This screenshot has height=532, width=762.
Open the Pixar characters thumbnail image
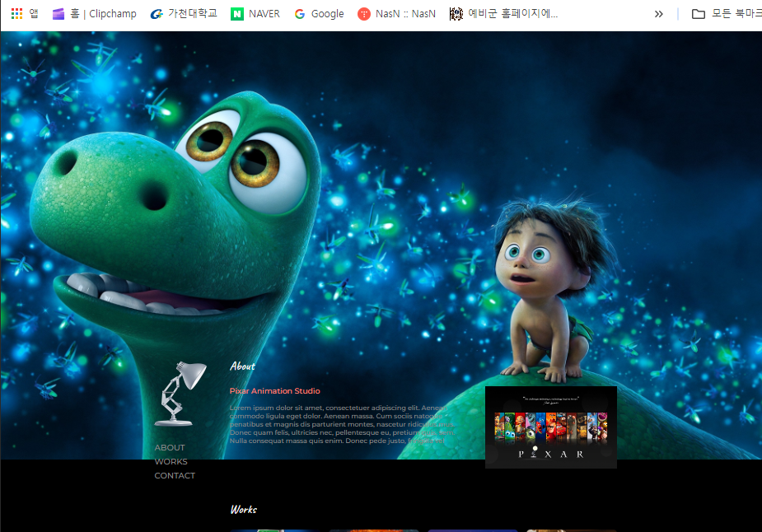click(x=551, y=427)
